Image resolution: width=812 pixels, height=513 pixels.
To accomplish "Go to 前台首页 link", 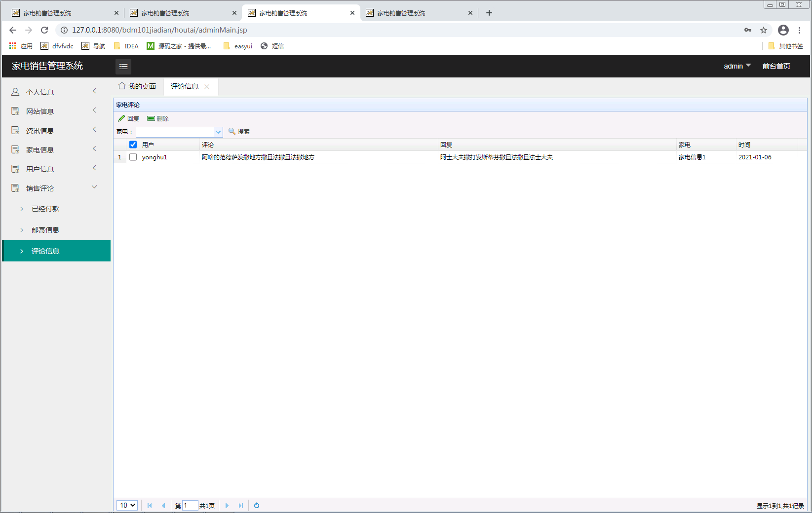I will pos(776,66).
